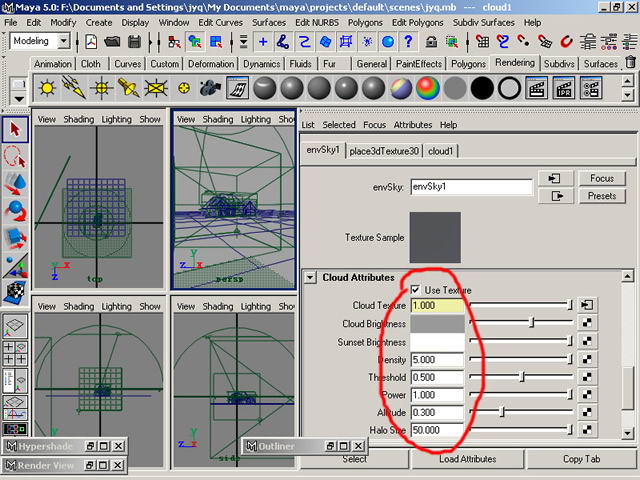Click the envSky name input field
The image size is (640, 480).
pos(471,187)
